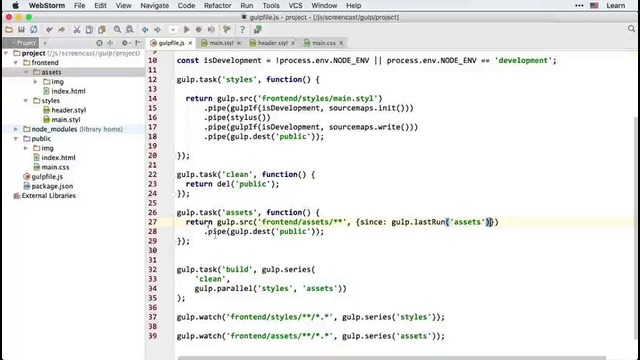640x360 pixels.
Task: Click the Collapse All project icon
Action: point(110,43)
